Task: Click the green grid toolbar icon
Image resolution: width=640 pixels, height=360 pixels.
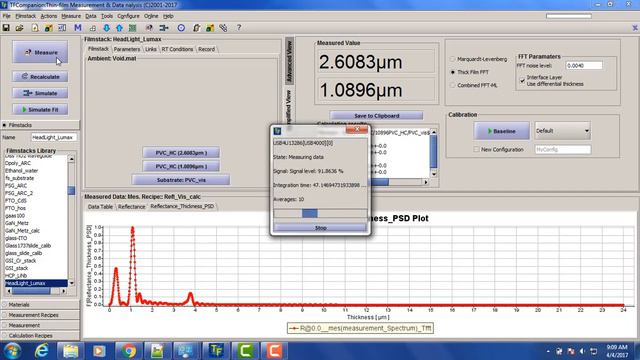Action: coord(132,28)
